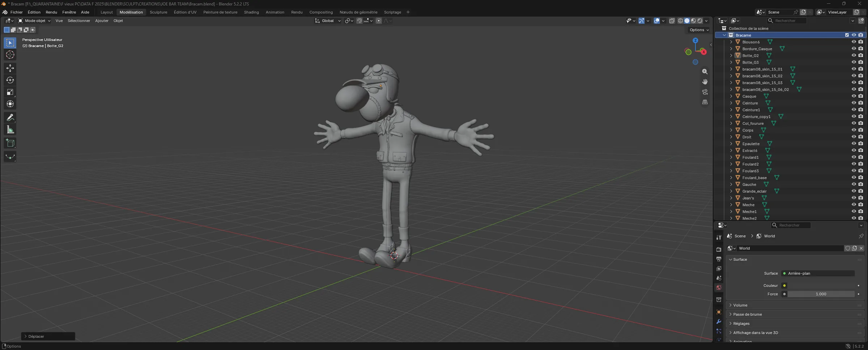This screenshot has width=868, height=350.
Task: Open the Object properties orange square tab
Action: [x=719, y=312]
